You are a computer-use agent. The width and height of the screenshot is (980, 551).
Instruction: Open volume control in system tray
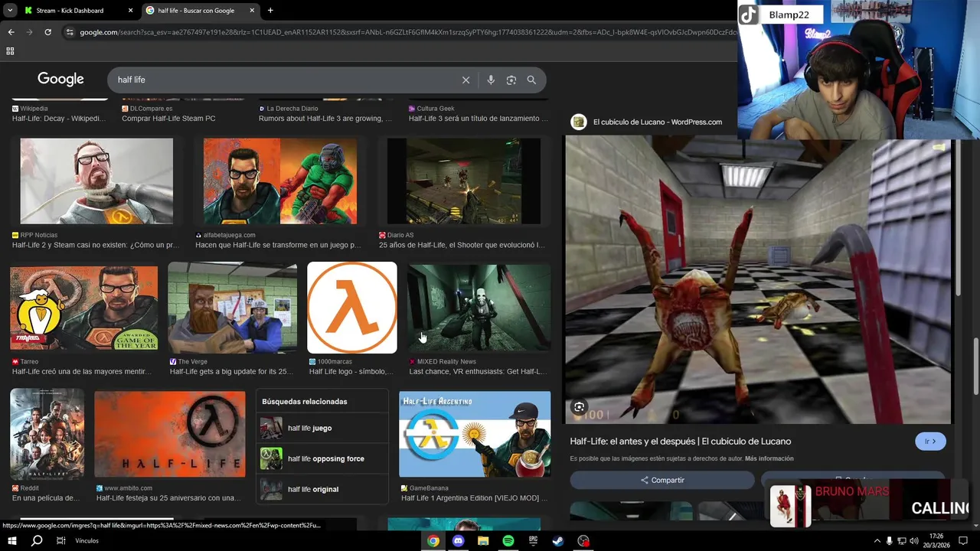913,541
